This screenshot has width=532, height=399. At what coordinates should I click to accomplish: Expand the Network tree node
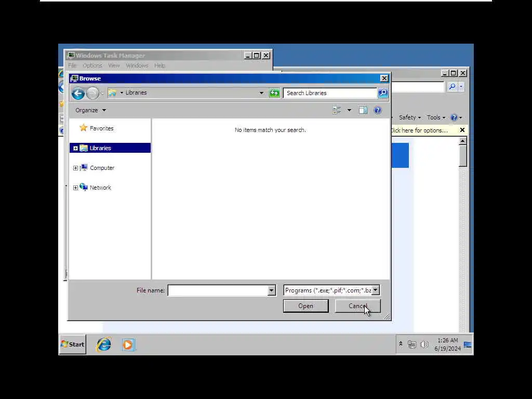click(75, 188)
